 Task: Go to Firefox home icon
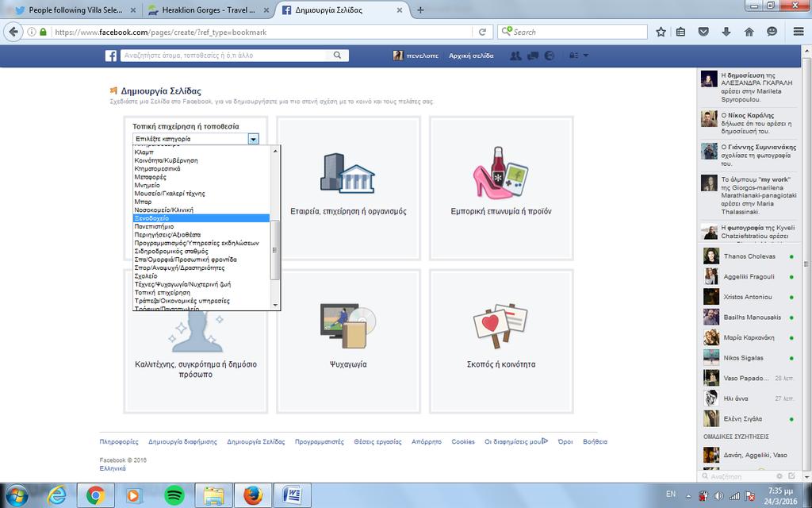(749, 32)
